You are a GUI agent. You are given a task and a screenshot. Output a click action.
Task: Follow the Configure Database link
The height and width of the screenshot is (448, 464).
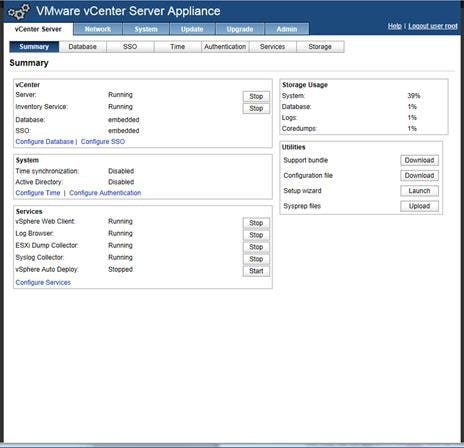(x=45, y=142)
